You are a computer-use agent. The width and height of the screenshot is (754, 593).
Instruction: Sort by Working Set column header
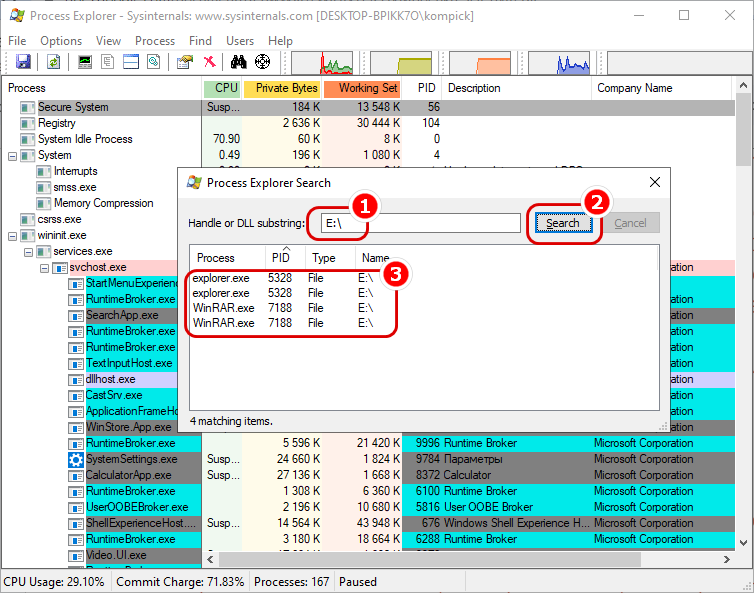363,88
